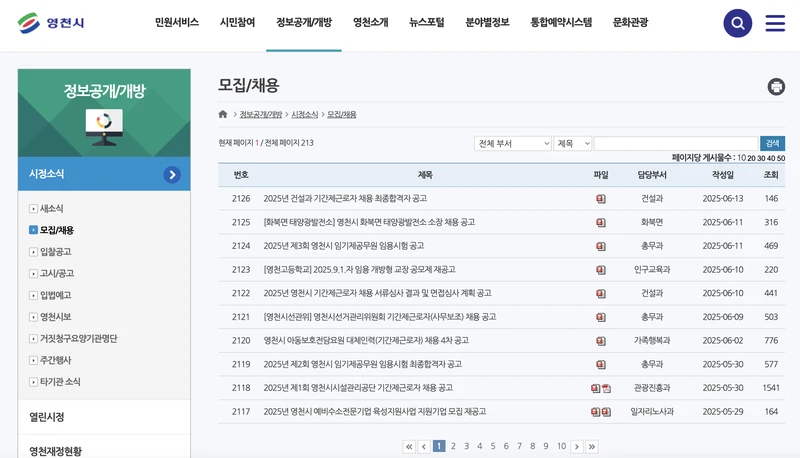This screenshot has height=458, width=800.
Task: Click the 검색 search button
Action: (x=772, y=143)
